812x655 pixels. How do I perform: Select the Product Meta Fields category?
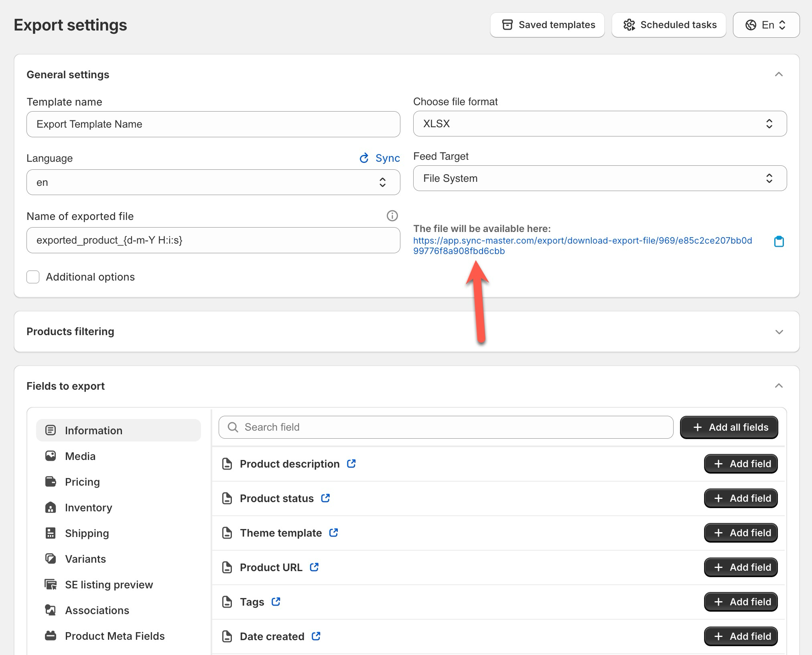[x=118, y=636]
